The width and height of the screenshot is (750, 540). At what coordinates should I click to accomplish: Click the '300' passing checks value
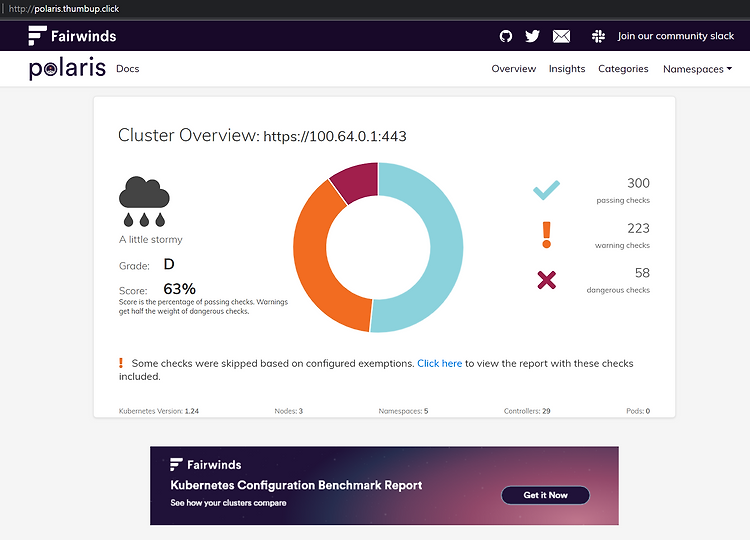tap(638, 183)
